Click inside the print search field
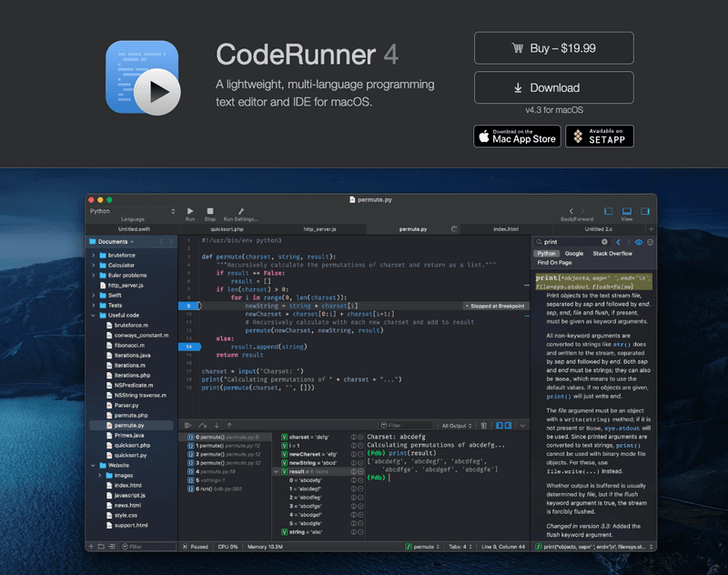Screen dimensions: 728x575 [x=564, y=242]
